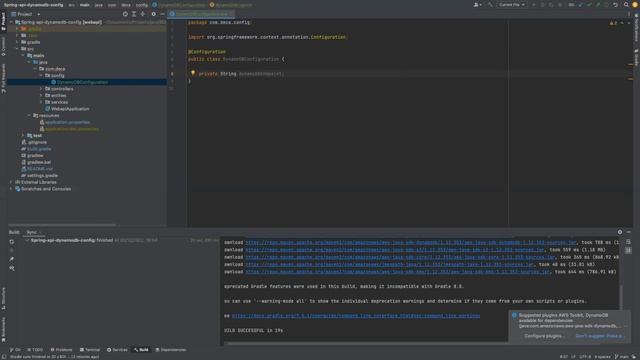Viewport: 640px width, 360px height.
Task: Expand the test folder in project tree
Action: [23, 136]
